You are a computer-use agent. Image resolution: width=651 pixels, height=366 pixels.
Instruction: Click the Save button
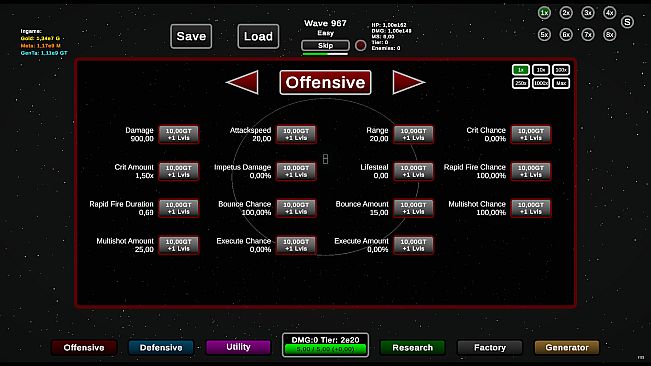(x=191, y=36)
